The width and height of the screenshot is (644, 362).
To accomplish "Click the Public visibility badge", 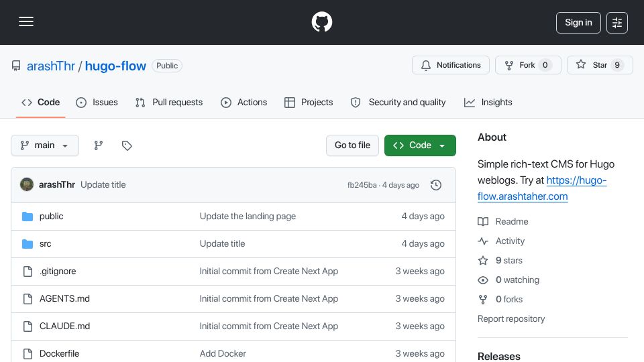I will pos(167,66).
